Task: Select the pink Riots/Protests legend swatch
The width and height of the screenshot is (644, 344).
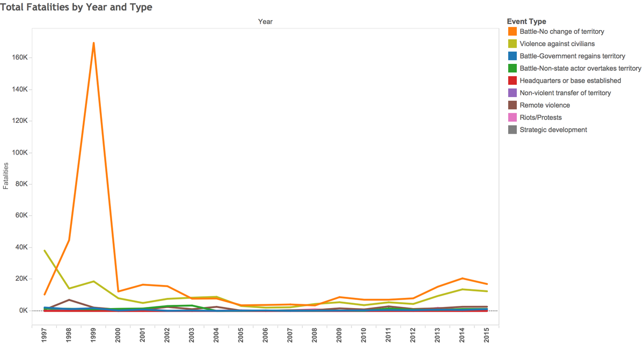Action: [x=512, y=118]
